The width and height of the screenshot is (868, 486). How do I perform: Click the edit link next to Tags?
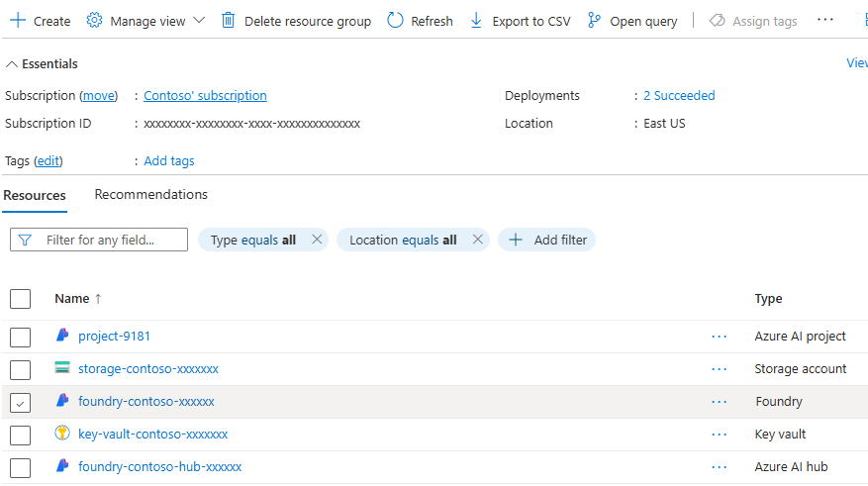pos(48,161)
